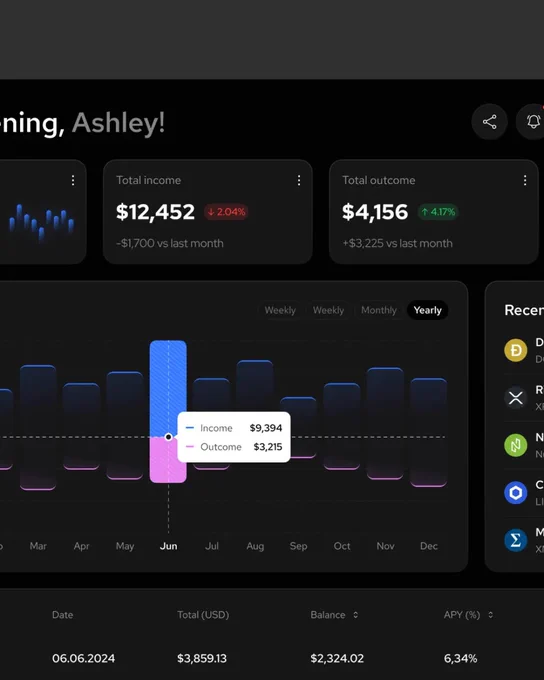Sort table by APY (%) column arrows
This screenshot has height=680, width=544.
(491, 615)
